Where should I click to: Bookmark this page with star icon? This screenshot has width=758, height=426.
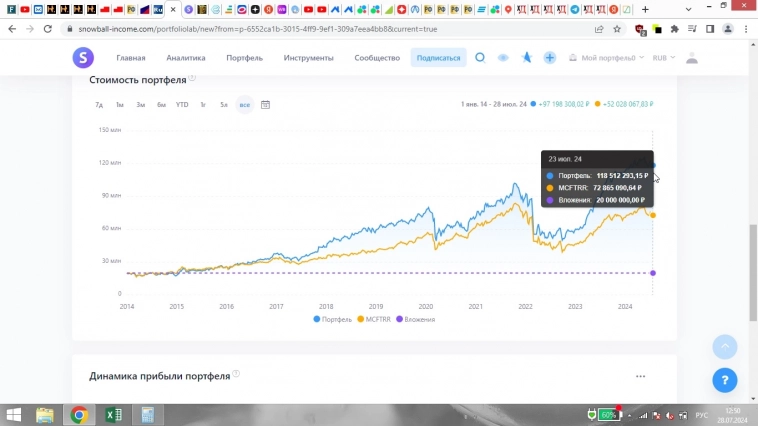pos(617,29)
